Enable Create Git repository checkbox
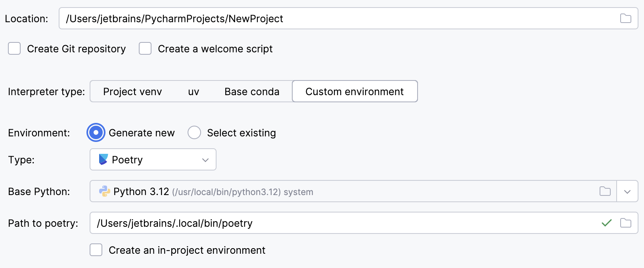Viewport: 644px width, 268px height. [x=14, y=49]
